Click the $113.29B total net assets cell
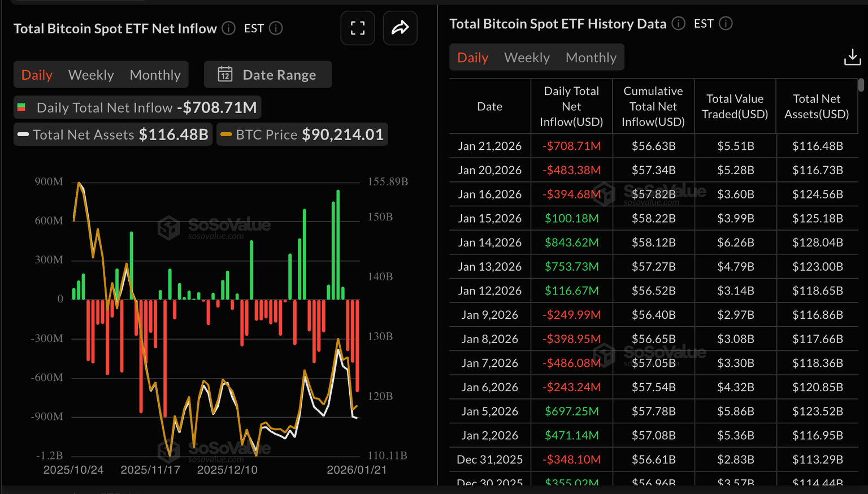This screenshot has width=868, height=494. click(817, 460)
